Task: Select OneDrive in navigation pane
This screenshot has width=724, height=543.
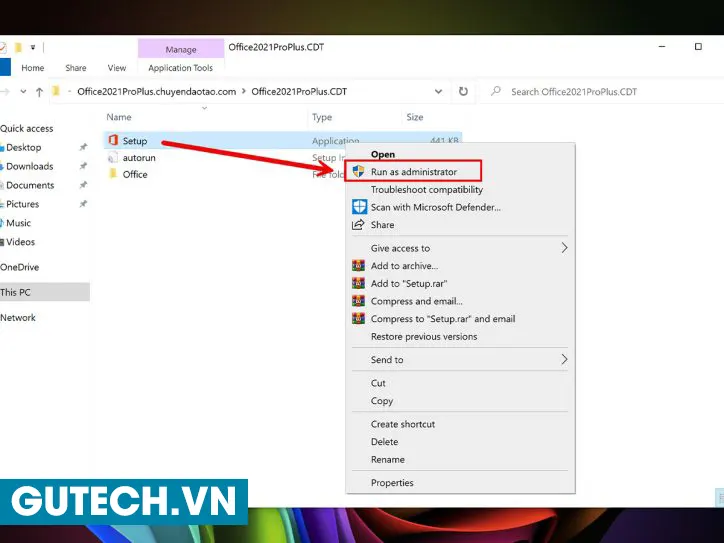Action: pyautogui.click(x=19, y=267)
